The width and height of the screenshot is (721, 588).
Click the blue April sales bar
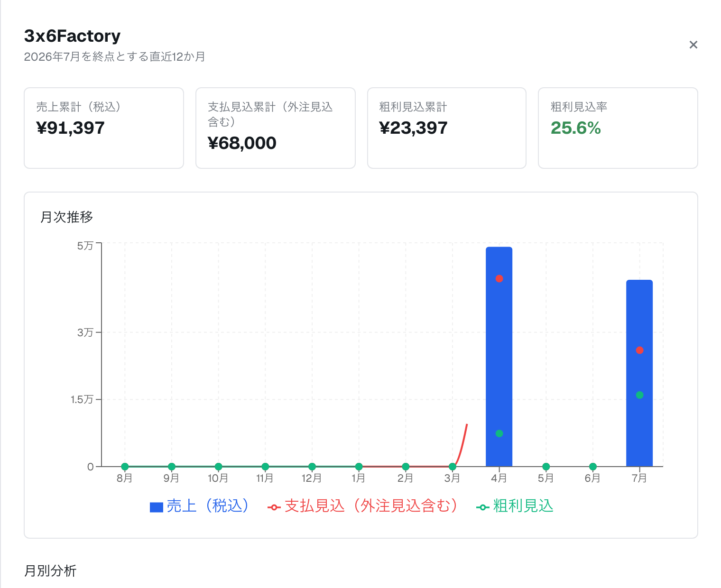[499, 357]
